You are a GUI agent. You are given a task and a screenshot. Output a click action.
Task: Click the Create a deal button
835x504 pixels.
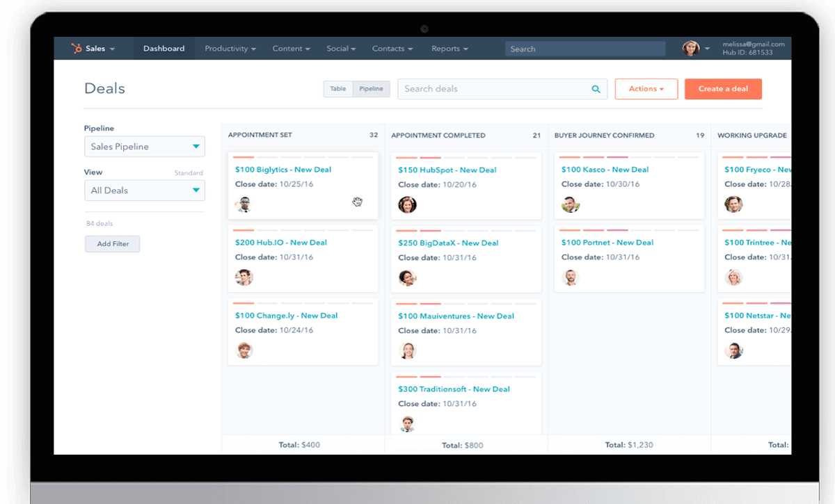(723, 89)
